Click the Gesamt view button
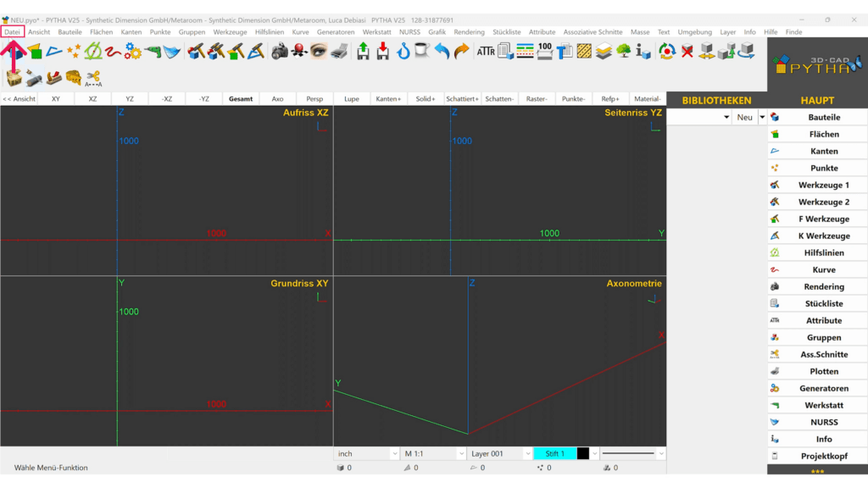Image resolution: width=868 pixels, height=488 pixels. [x=241, y=99]
